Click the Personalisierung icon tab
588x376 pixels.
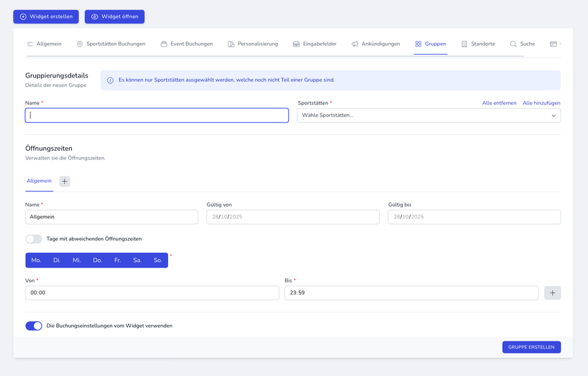(x=231, y=44)
